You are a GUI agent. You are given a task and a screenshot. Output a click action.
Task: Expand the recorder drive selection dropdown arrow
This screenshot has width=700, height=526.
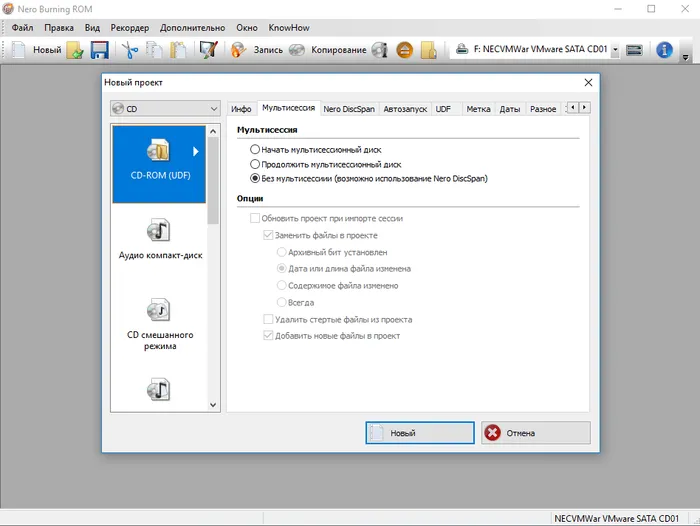pos(615,50)
